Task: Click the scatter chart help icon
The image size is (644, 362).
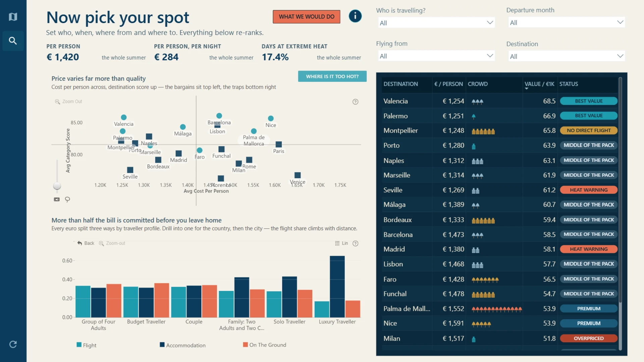Action: click(x=355, y=102)
